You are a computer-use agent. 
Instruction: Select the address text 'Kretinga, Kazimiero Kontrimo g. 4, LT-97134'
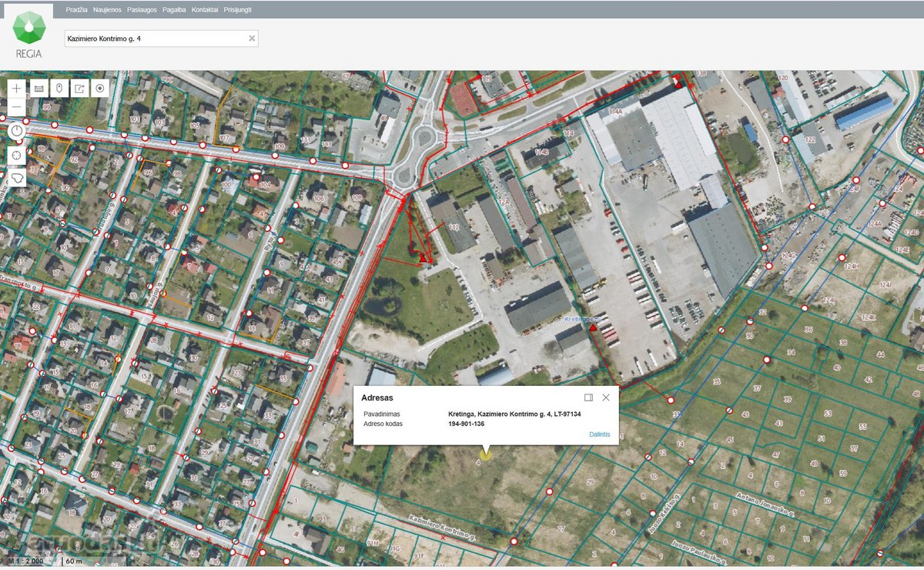(514, 414)
